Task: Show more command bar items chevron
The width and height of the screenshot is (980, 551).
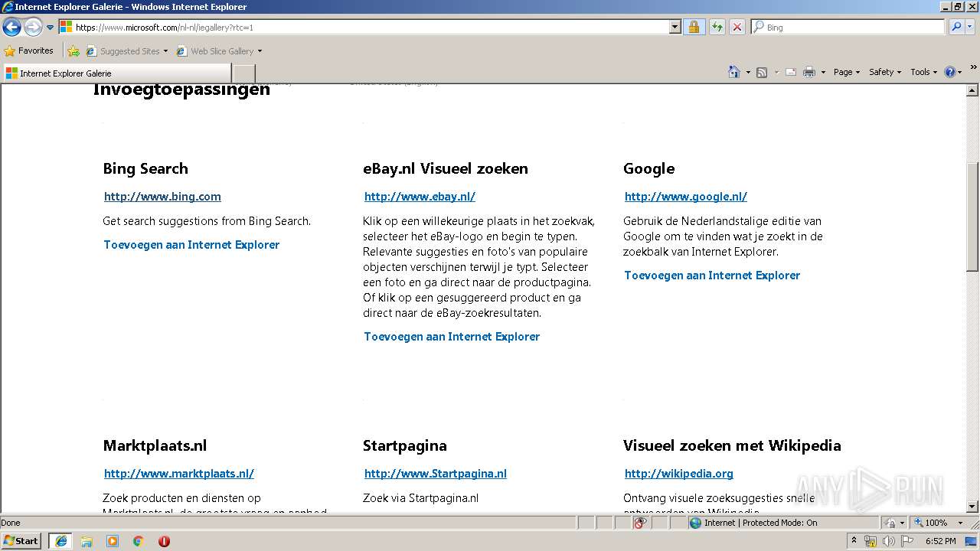Action: click(x=973, y=68)
